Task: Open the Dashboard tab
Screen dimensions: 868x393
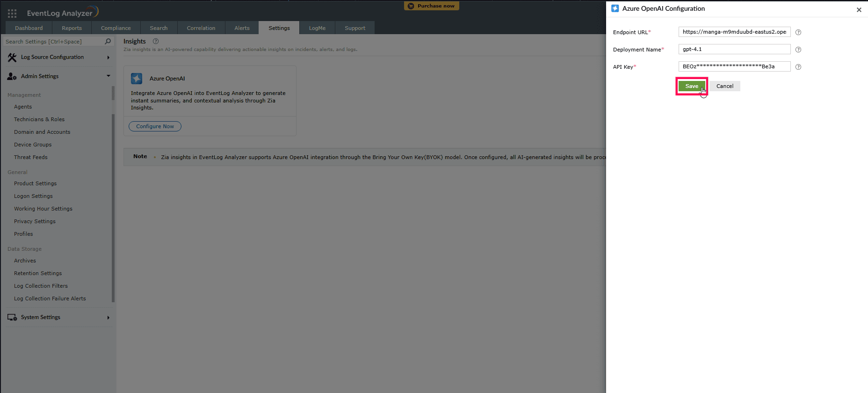Action: coord(29,28)
